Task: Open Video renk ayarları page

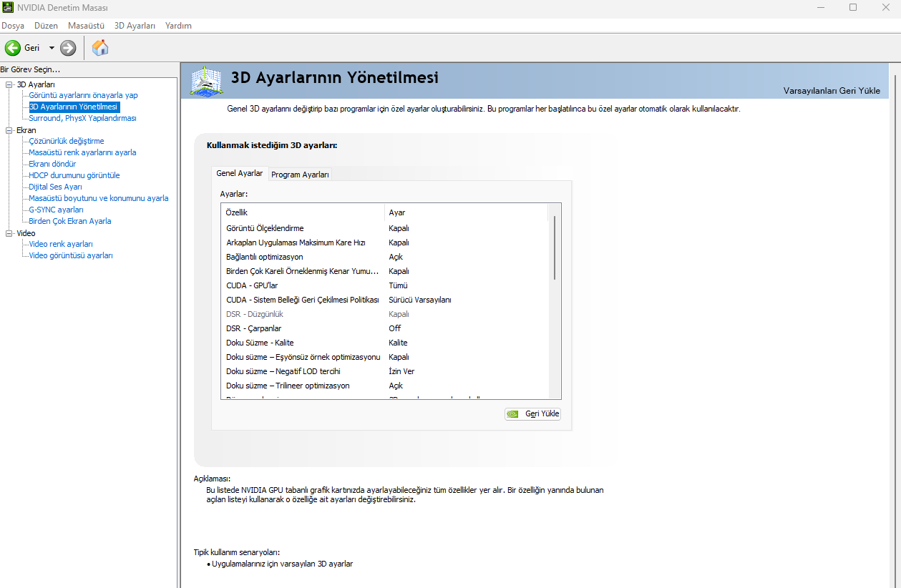Action: click(x=61, y=244)
